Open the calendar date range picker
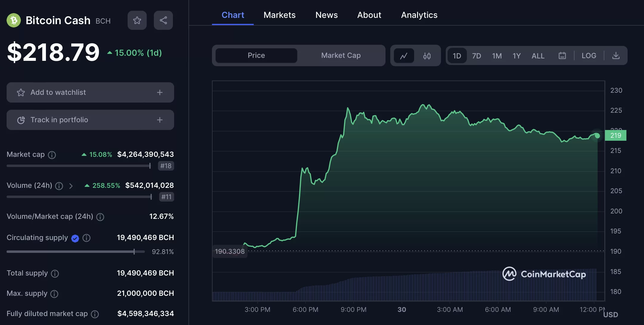Image resolution: width=644 pixels, height=325 pixels. tap(562, 56)
